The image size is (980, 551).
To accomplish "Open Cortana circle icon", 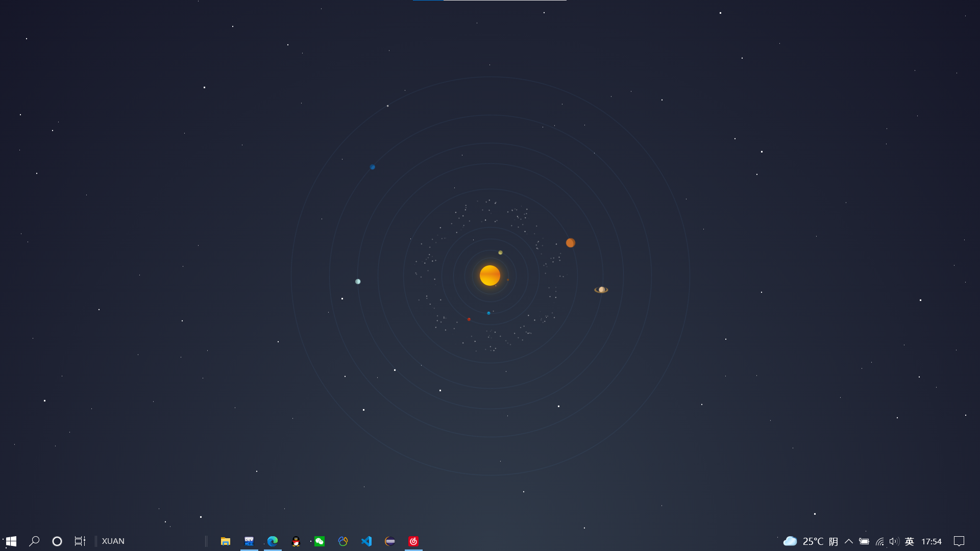I will pyautogui.click(x=57, y=541).
